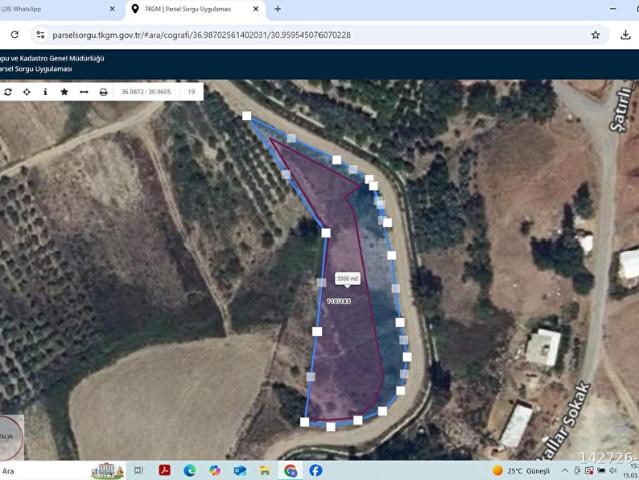The image size is (639, 480).
Task: Select the measure distance arrow tool
Action: coord(84,91)
